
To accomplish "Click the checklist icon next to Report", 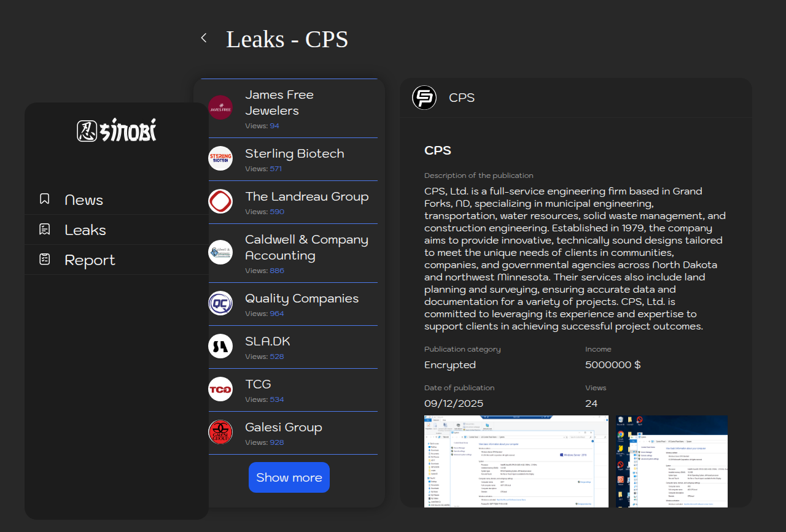I will [45, 260].
